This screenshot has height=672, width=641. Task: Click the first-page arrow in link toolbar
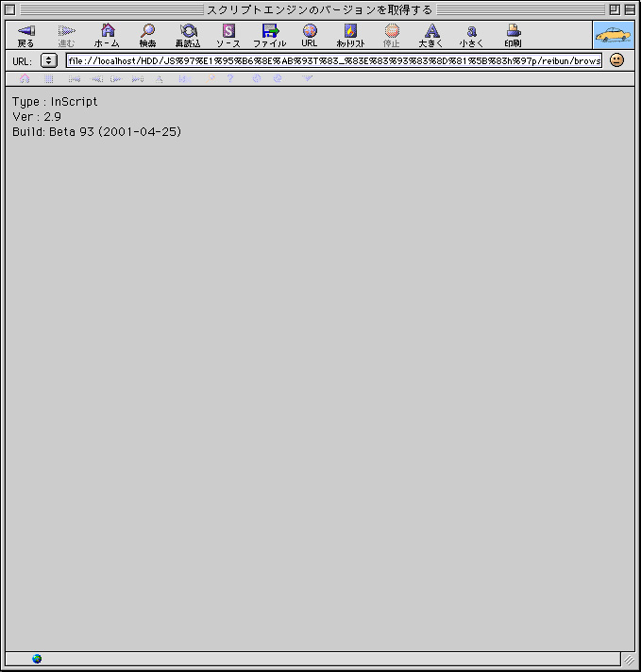pos(75,79)
